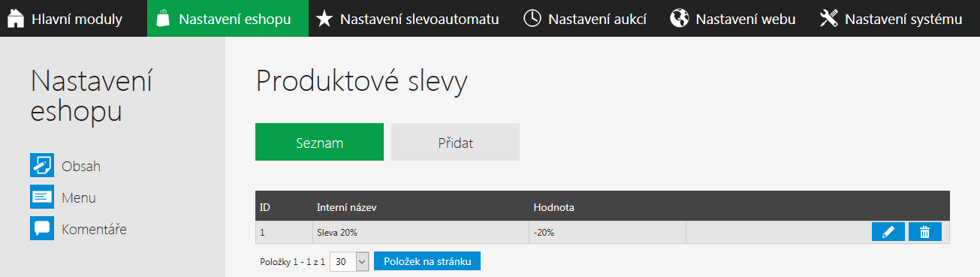Click the globe icon for Nastavení webu
The width and height of the screenshot is (980, 277).
click(680, 19)
